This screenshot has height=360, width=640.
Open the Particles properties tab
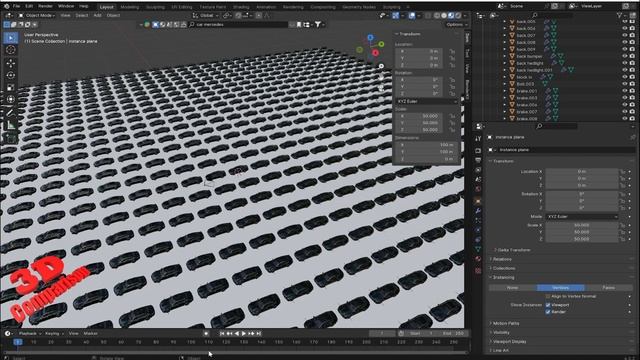coord(478,221)
